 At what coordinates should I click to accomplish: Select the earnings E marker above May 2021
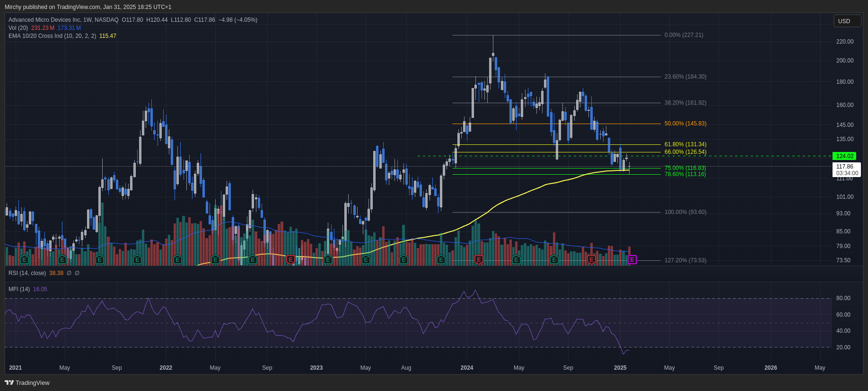click(x=62, y=259)
